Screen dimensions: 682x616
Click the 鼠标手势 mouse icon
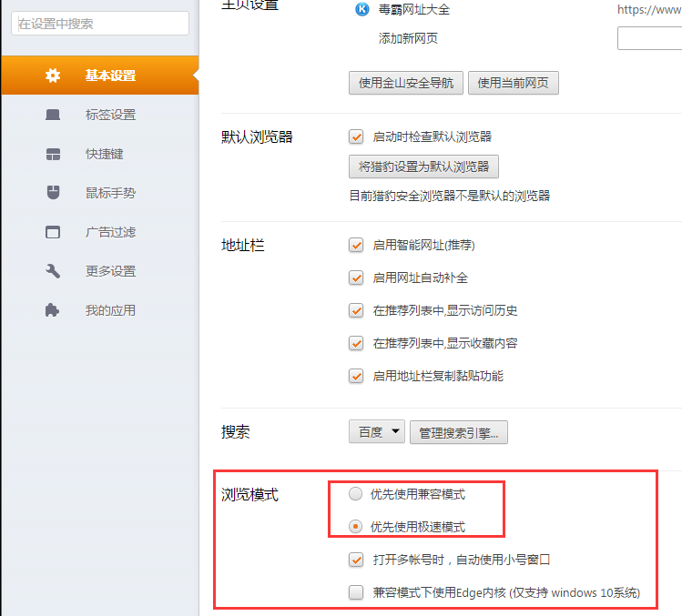(53, 193)
